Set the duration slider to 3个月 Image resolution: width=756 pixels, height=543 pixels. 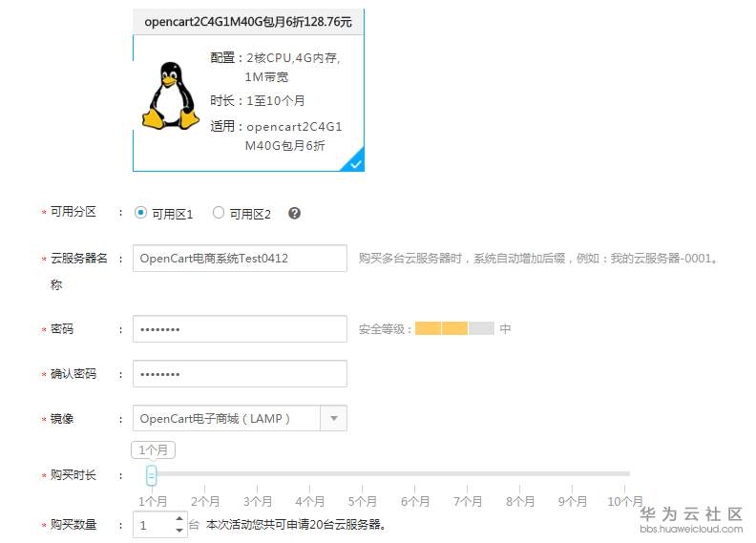[x=258, y=501]
